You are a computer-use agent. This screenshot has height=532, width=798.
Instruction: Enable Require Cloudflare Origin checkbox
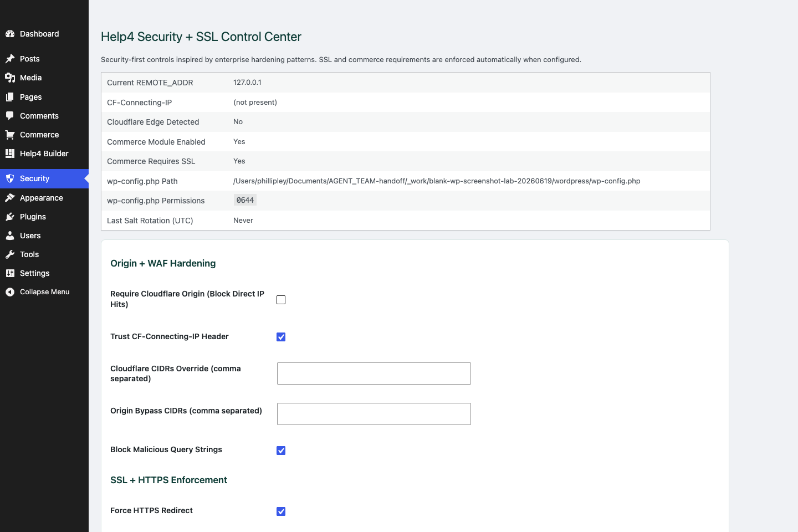coord(281,300)
